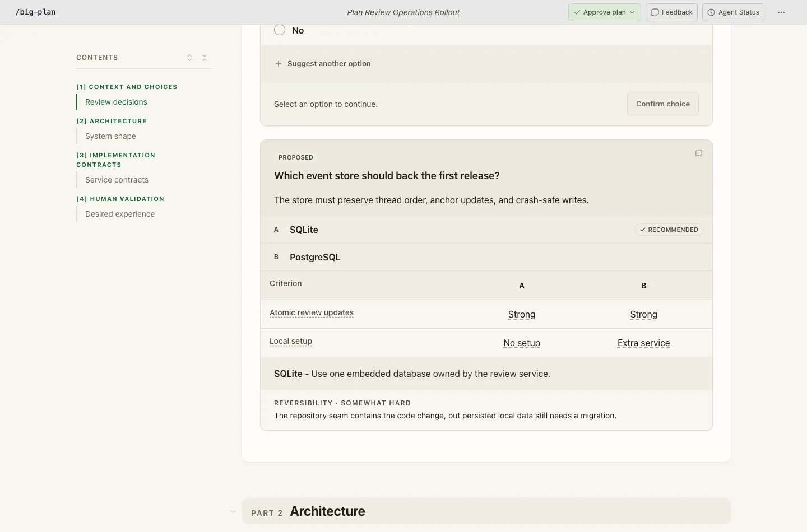807x532 pixels.
Task: Collapse the Part 2 Architecture section chevron
Action: click(233, 511)
